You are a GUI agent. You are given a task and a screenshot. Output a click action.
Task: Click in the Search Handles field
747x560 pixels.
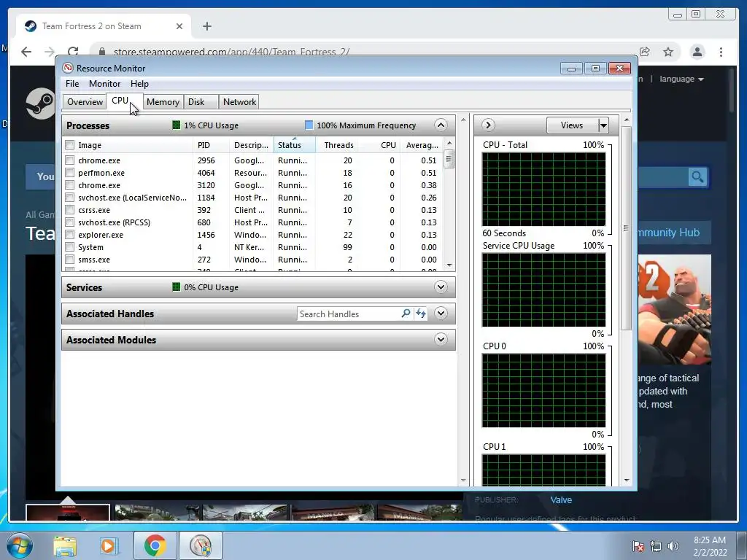pyautogui.click(x=348, y=314)
